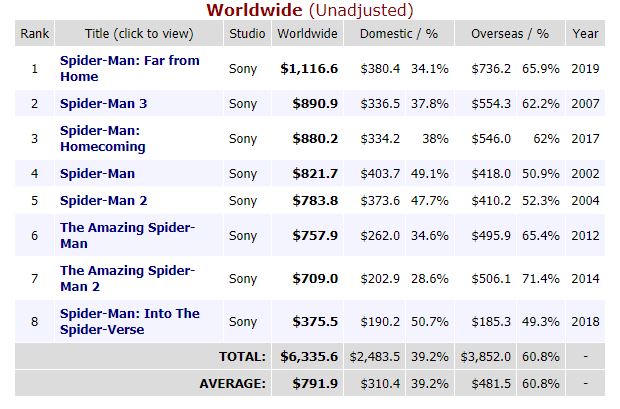
Task: Sort table by Rank column header
Action: [34, 34]
